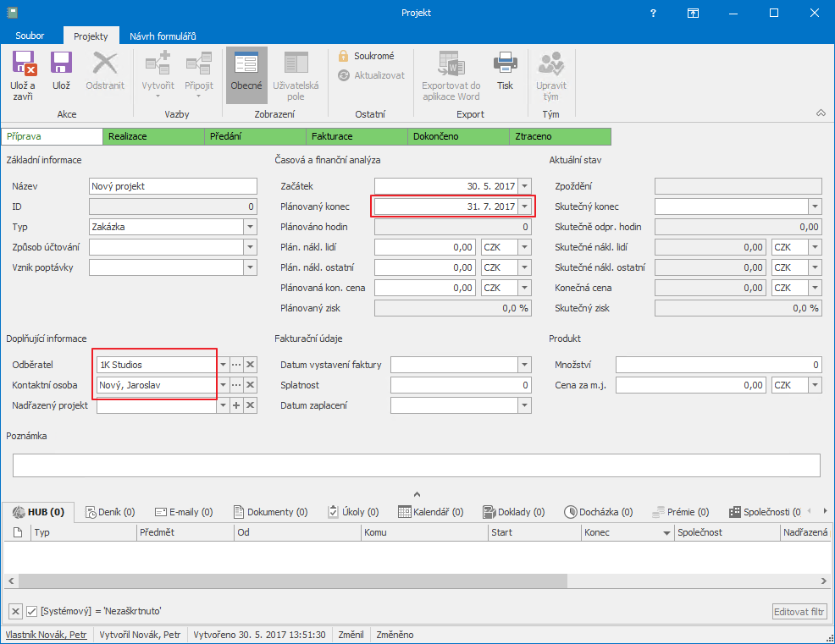This screenshot has height=644, width=835.
Task: Remove the filter with X button
Action: (x=15, y=611)
